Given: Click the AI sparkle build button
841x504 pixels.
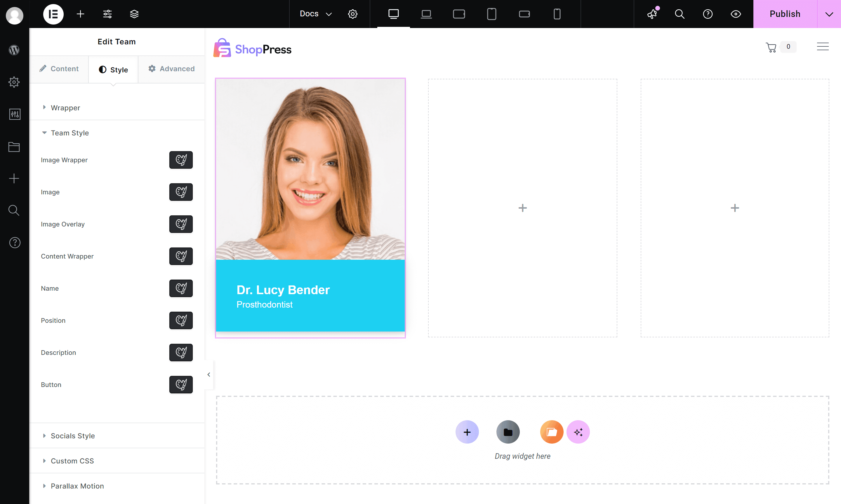Looking at the screenshot, I should 578,432.
